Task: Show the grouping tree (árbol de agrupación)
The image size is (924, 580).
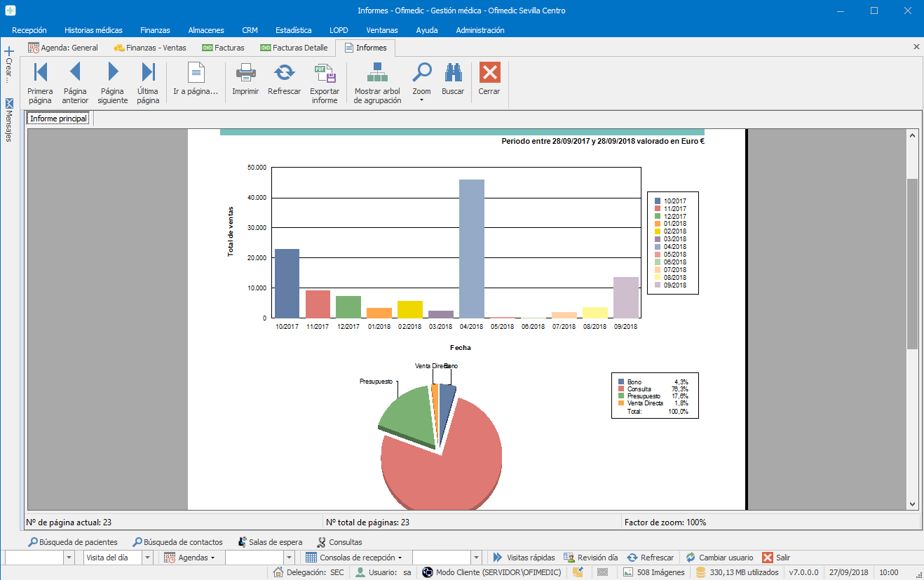Action: coord(377,72)
